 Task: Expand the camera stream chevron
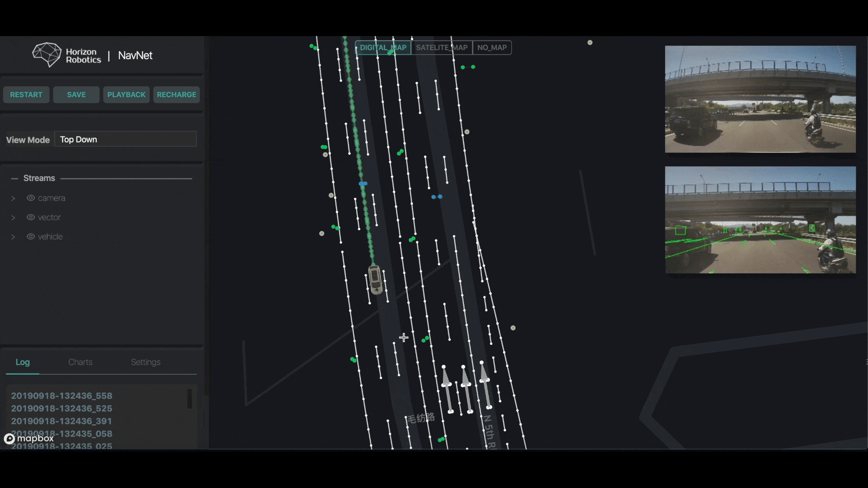pos(13,198)
